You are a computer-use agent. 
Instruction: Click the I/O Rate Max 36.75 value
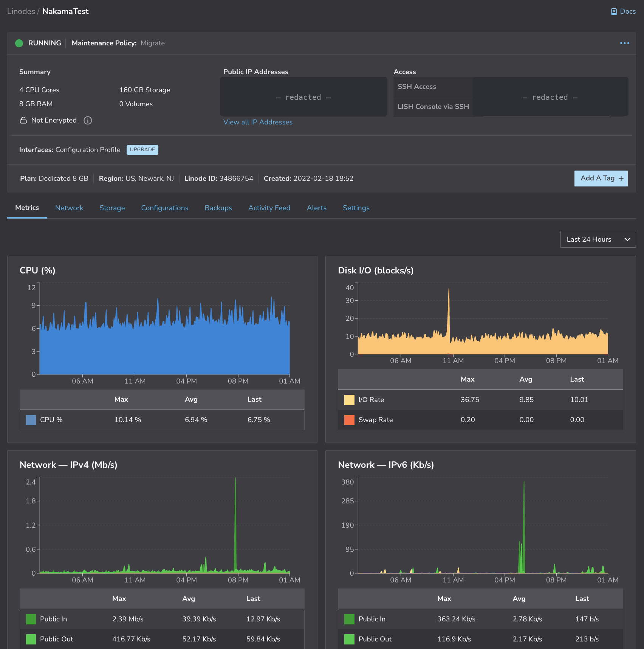point(470,400)
